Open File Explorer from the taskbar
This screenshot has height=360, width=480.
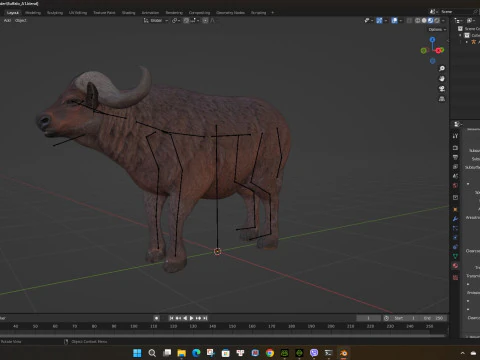(x=182, y=353)
